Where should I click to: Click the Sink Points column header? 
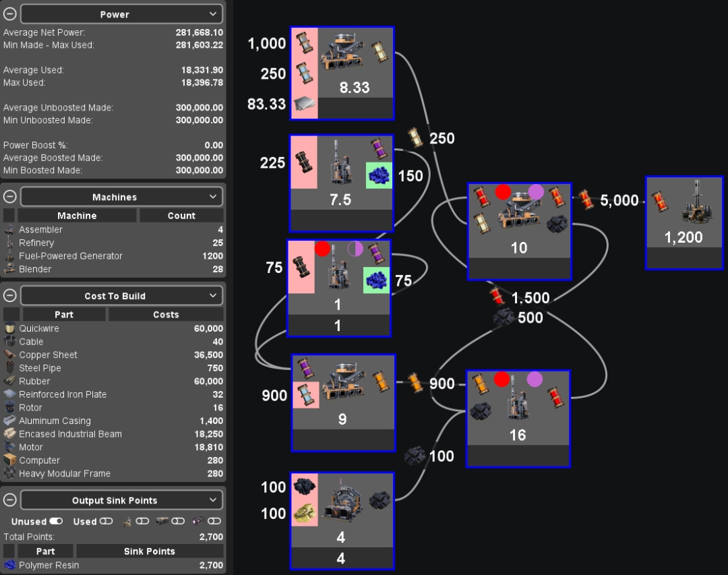(x=149, y=551)
